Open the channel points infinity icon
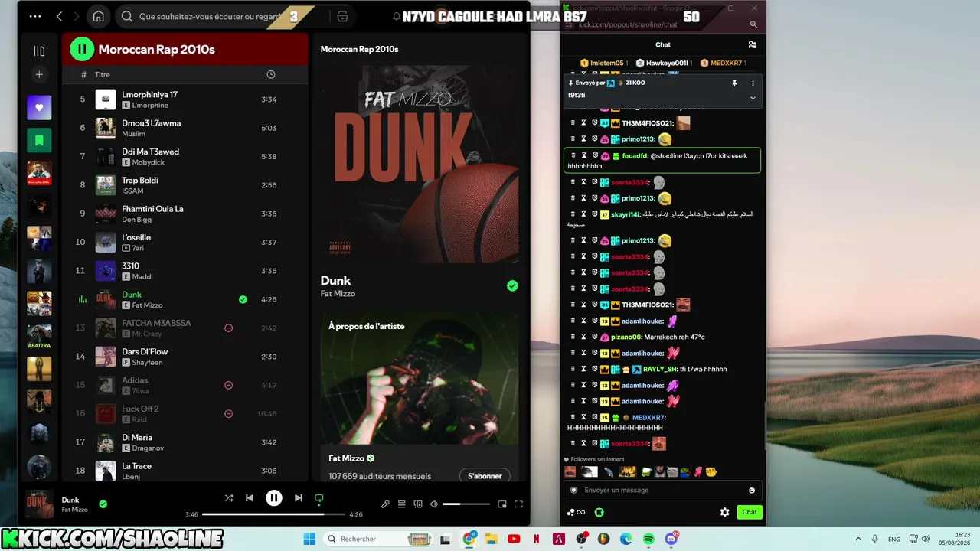Viewport: 980px width, 551px height. coord(577,512)
